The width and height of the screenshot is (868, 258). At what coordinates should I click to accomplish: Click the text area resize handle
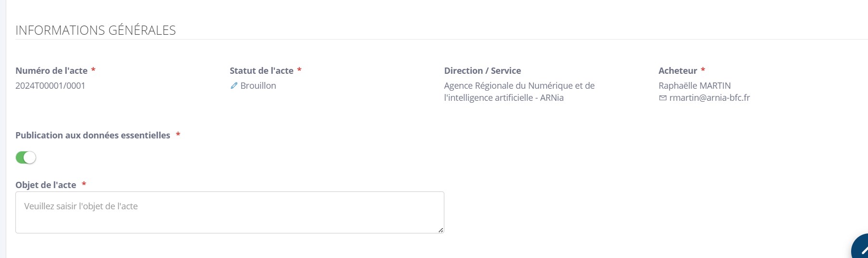440,230
